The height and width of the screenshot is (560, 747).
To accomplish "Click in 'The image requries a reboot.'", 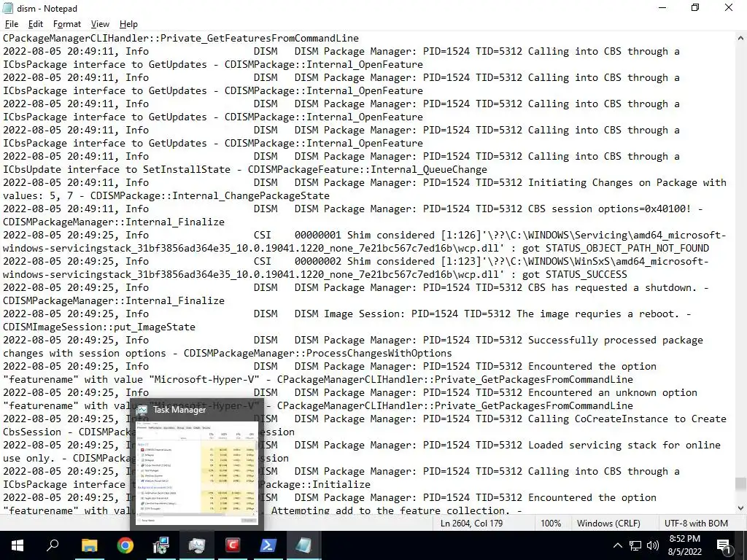I will (x=598, y=314).
